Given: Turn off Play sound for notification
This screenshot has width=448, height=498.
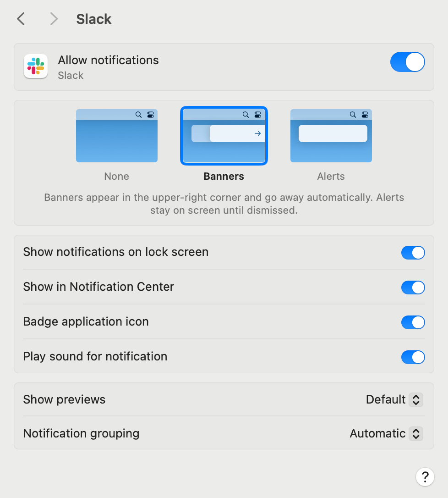Looking at the screenshot, I should point(413,357).
